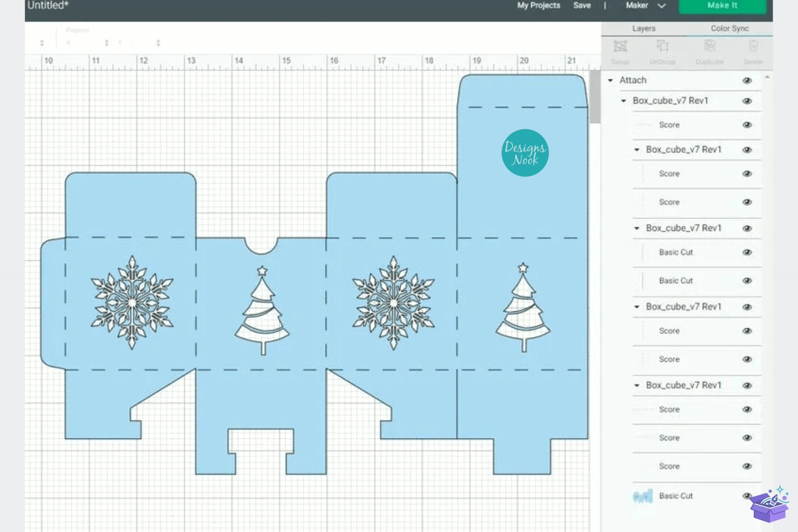Open the Maker machine dropdown

pyautogui.click(x=646, y=5)
